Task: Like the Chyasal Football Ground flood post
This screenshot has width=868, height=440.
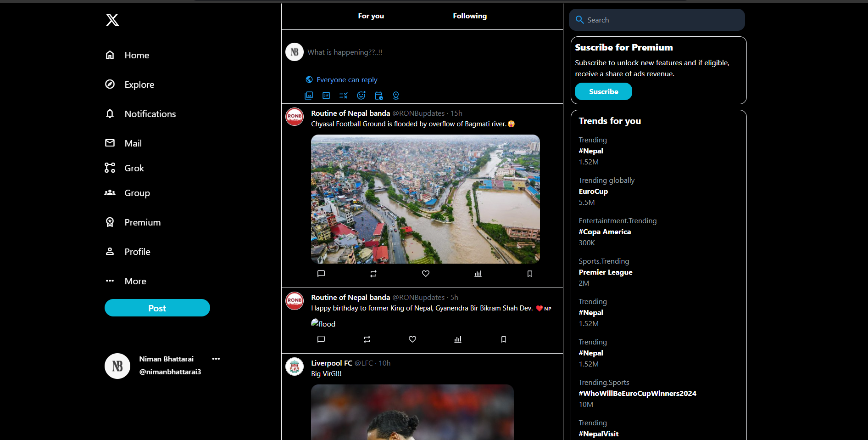Action: coord(426,274)
